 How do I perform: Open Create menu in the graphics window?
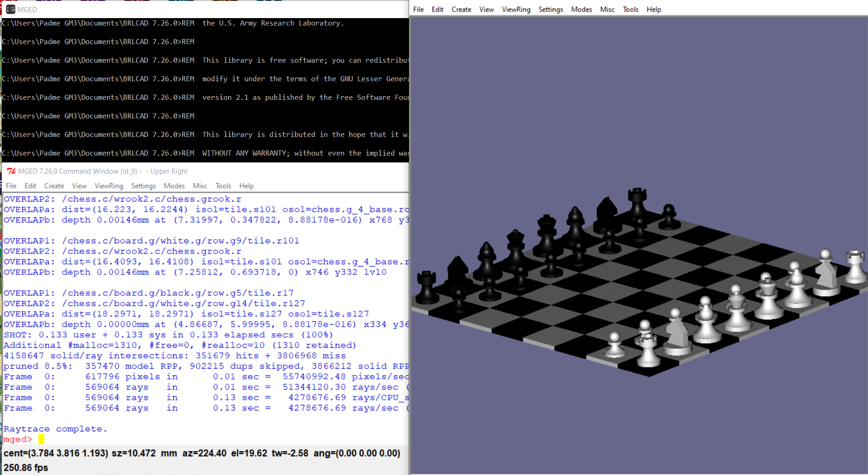[461, 9]
